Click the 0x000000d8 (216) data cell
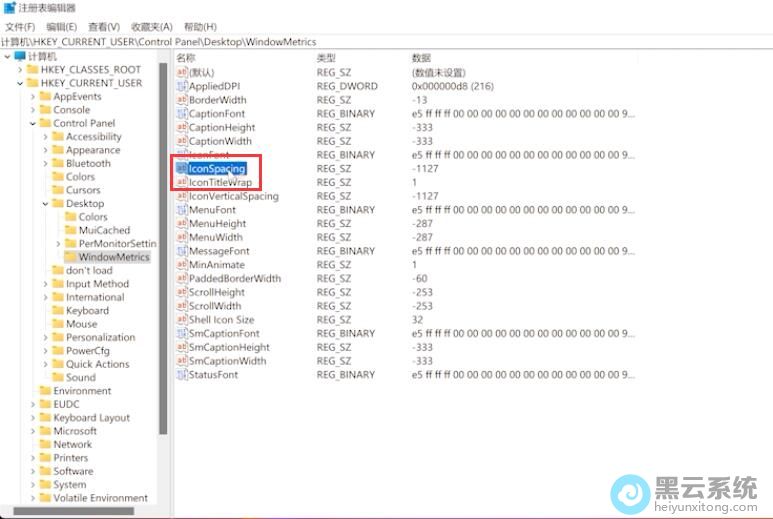 pos(453,86)
